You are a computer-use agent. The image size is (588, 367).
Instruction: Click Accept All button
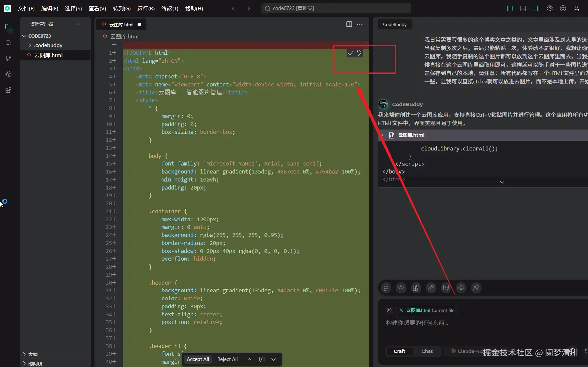point(198,359)
